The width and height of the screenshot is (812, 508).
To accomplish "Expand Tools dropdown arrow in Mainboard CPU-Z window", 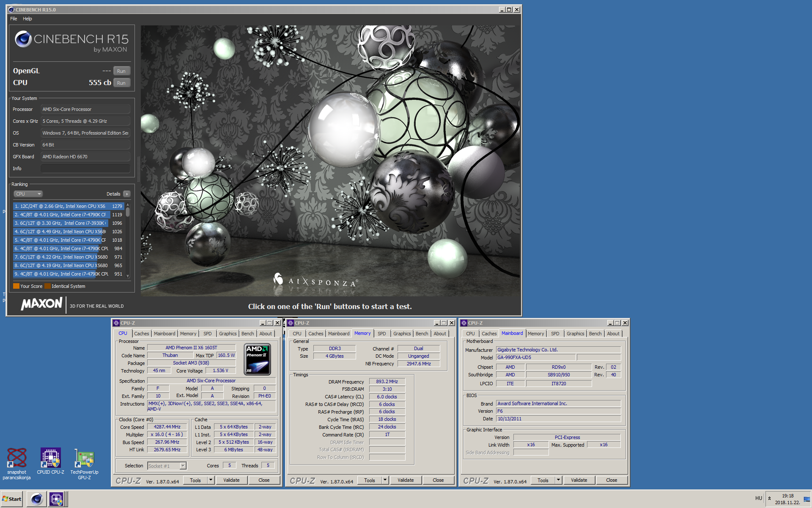I will 559,480.
